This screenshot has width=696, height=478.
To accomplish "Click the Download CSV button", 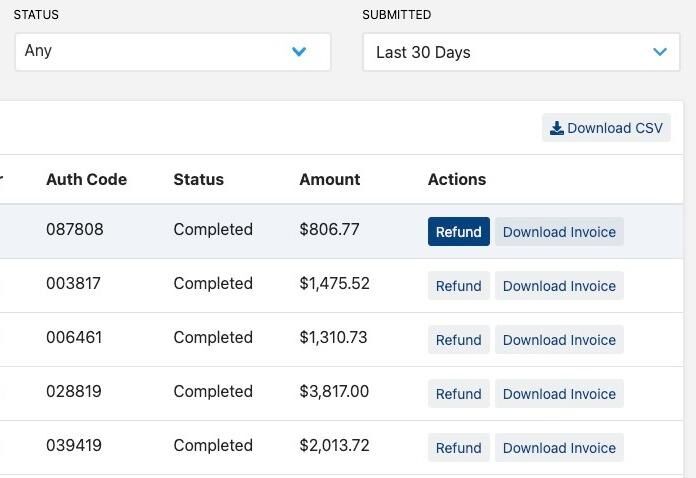I will point(606,128).
